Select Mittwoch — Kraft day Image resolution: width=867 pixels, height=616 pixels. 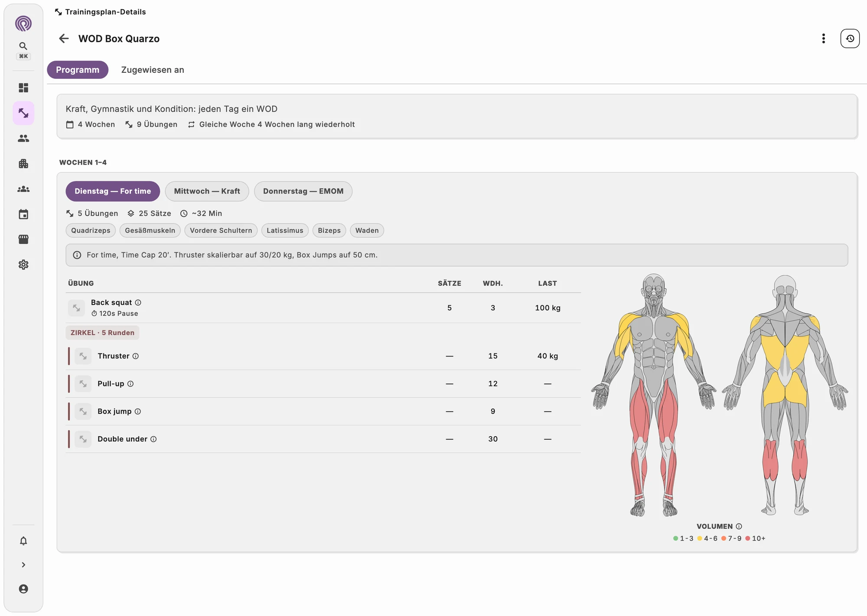click(207, 191)
